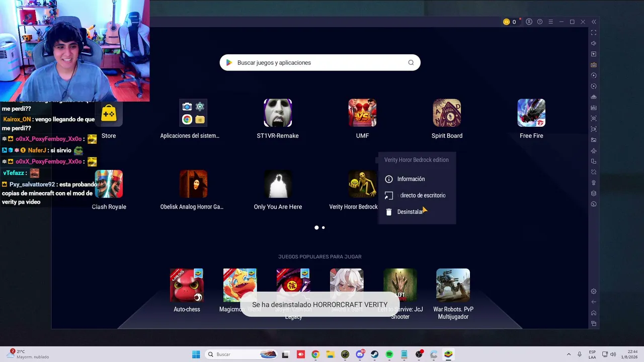The width and height of the screenshot is (644, 362).
Task: Open the BlueStacks hamburger menu
Action: [550, 22]
